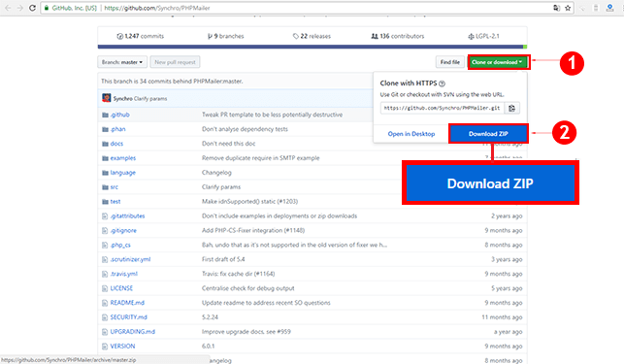Screen dimensions: 624x364
Task: Open commit 'Add PHP-CS-Fixer integration (#1148)'
Action: [x=253, y=231]
